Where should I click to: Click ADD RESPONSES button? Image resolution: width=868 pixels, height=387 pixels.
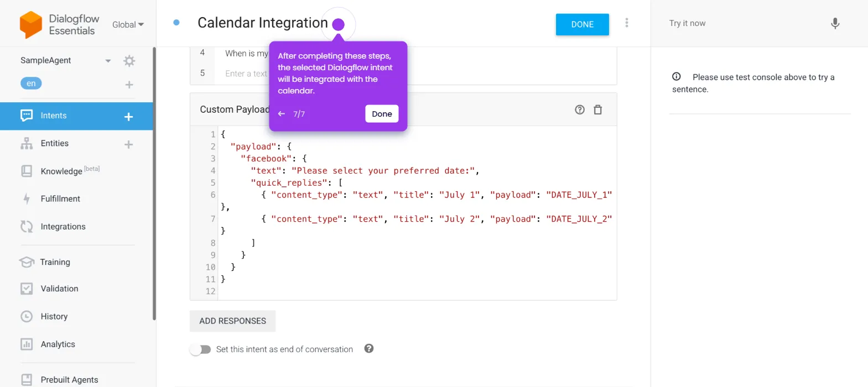point(232,321)
